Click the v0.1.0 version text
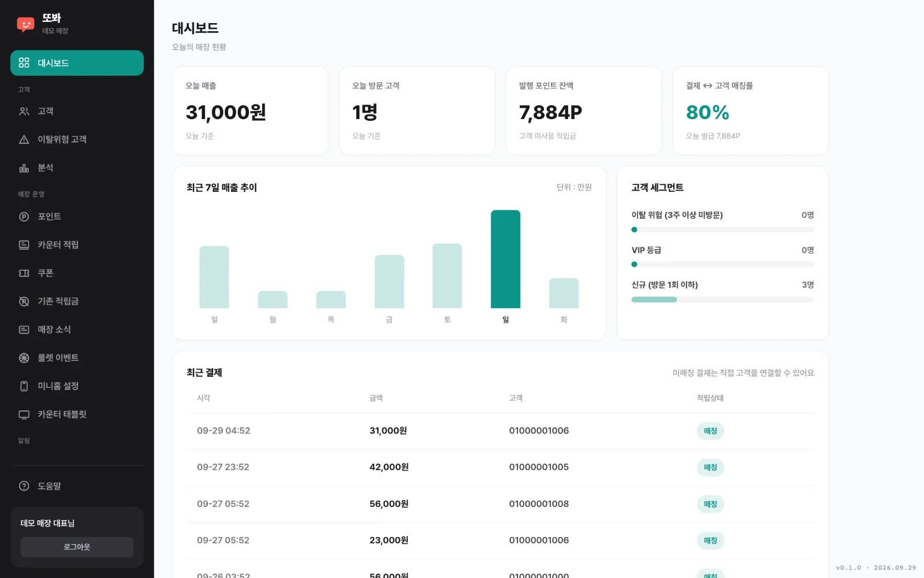 click(x=848, y=568)
